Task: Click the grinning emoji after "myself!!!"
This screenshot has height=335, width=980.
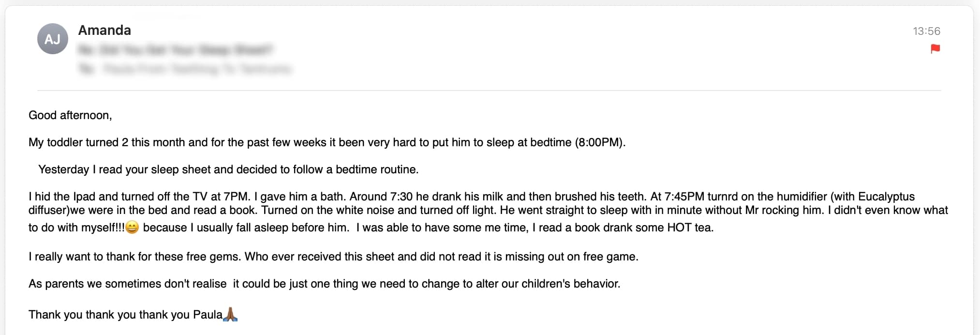Action: pyautogui.click(x=132, y=227)
